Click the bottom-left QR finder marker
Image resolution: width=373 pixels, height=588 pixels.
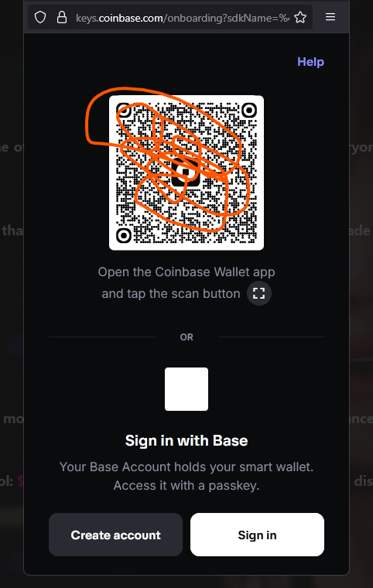[124, 235]
